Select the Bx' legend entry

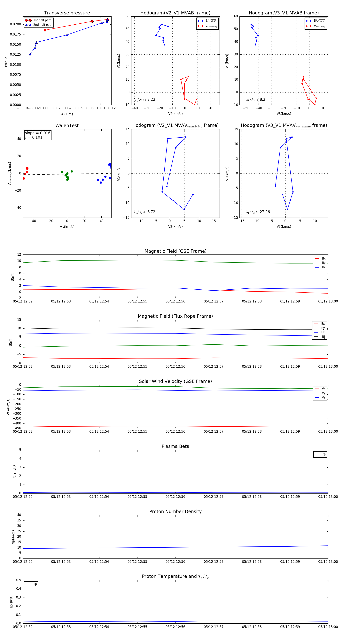click(320, 324)
